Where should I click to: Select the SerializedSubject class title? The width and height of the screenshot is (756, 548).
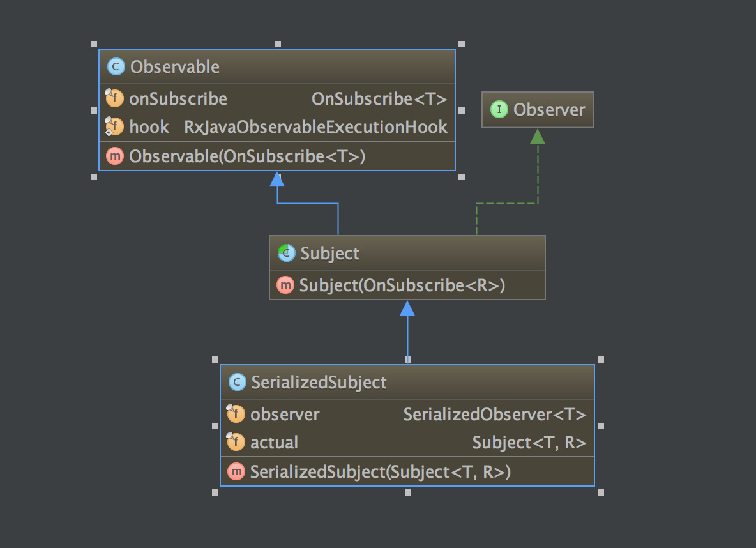pyautogui.click(x=319, y=382)
